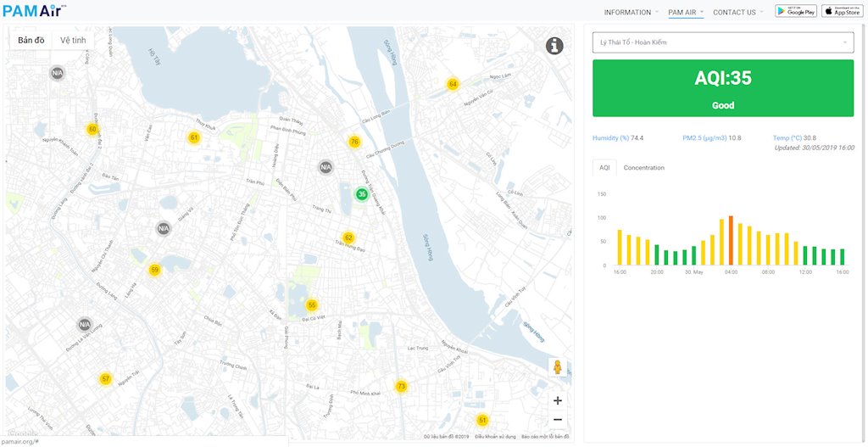The image size is (868, 447).
Task: Click the green AQI 36 station marker
Action: 362,194
